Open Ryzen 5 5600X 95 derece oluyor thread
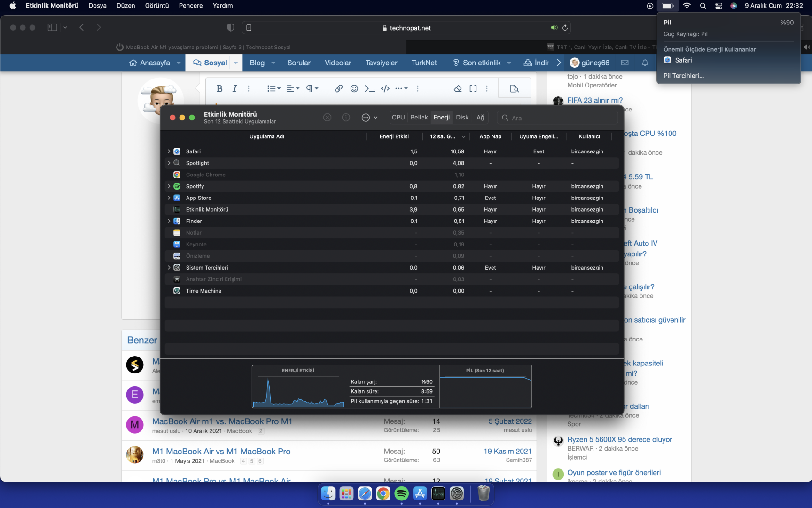This screenshot has width=812, height=508. click(x=620, y=439)
